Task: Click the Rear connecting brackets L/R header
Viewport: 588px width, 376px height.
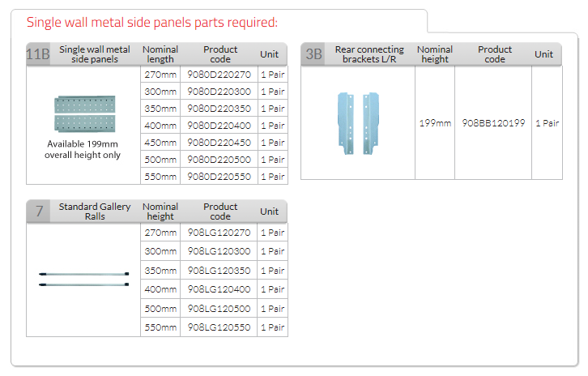Action: (x=369, y=54)
